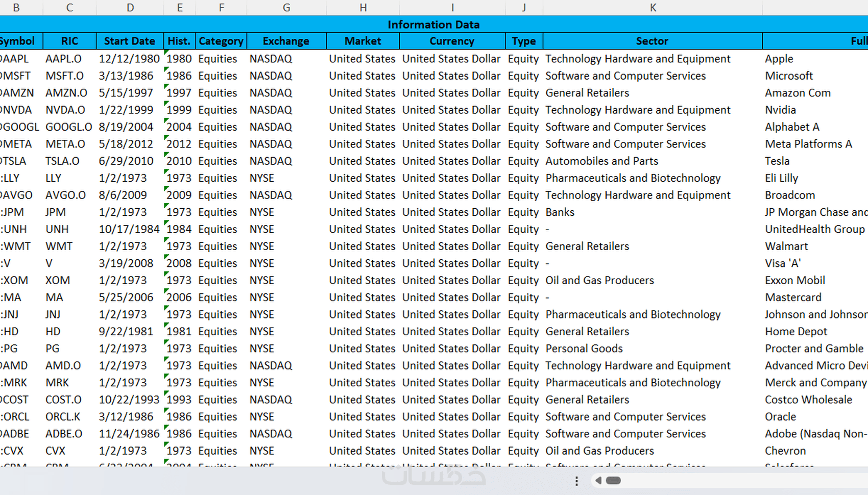Click the "Exchange" header cell

[x=286, y=41]
